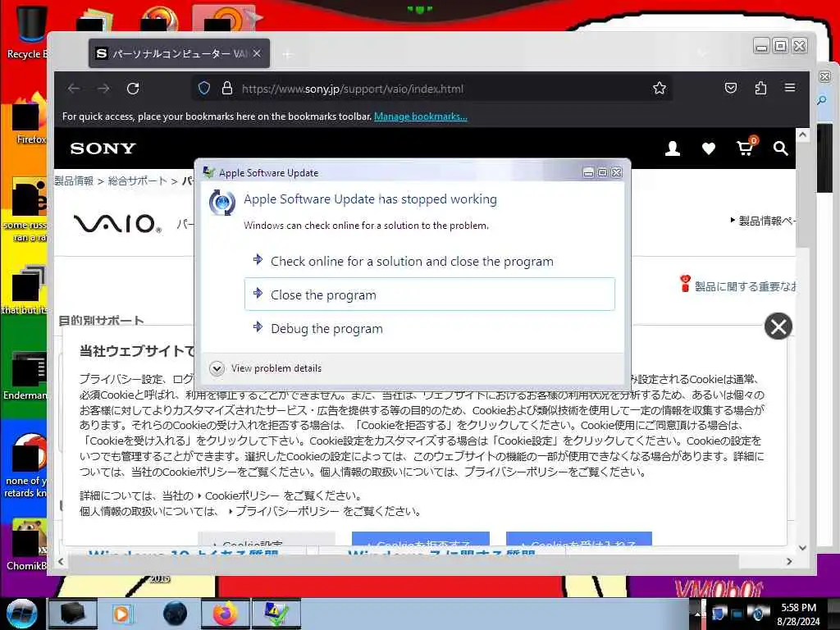
Task: Click the dark sphere taskbar icon
Action: 175,614
